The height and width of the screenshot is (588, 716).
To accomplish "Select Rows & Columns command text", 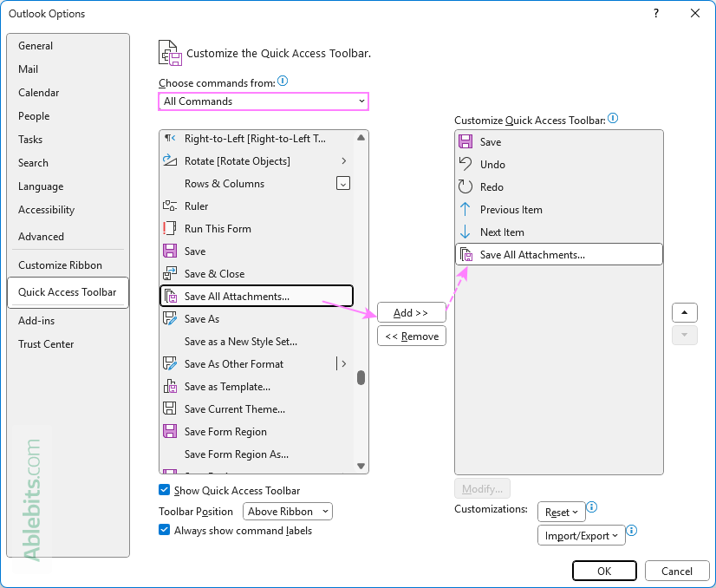I will (225, 183).
